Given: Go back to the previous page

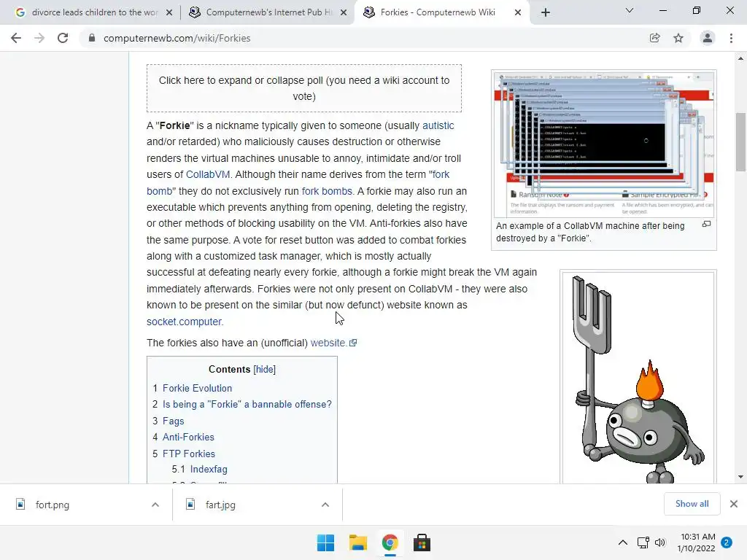Looking at the screenshot, I should click(16, 38).
